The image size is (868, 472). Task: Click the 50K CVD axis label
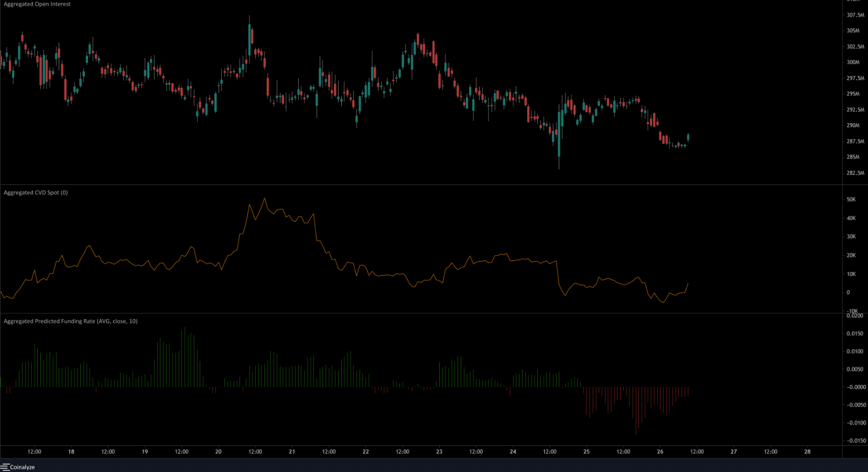coord(851,200)
